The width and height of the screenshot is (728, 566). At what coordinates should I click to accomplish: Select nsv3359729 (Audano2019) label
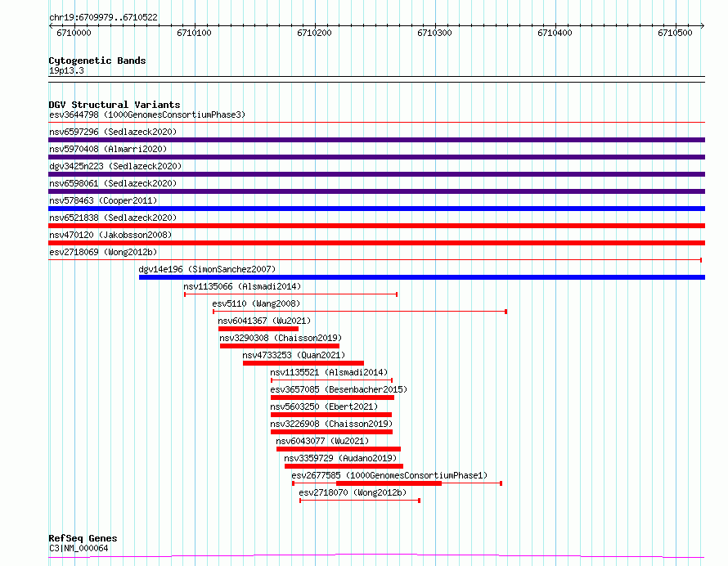[x=340, y=458]
